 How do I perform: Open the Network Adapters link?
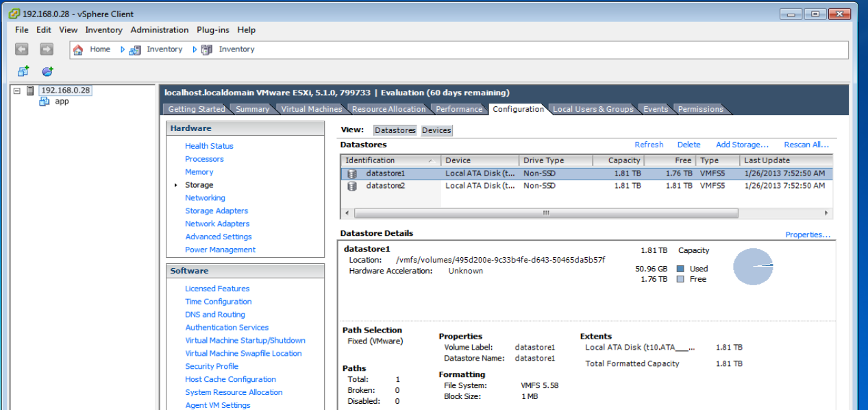click(x=217, y=224)
